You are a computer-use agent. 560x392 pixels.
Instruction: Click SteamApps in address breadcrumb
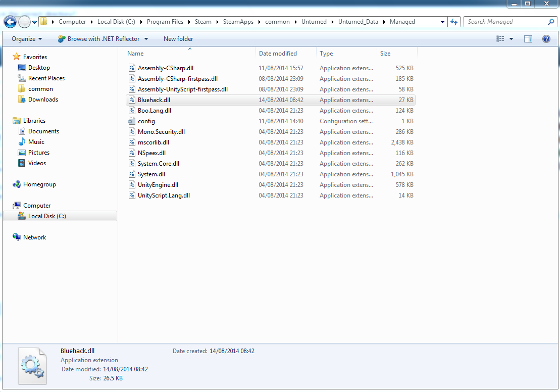click(x=238, y=22)
